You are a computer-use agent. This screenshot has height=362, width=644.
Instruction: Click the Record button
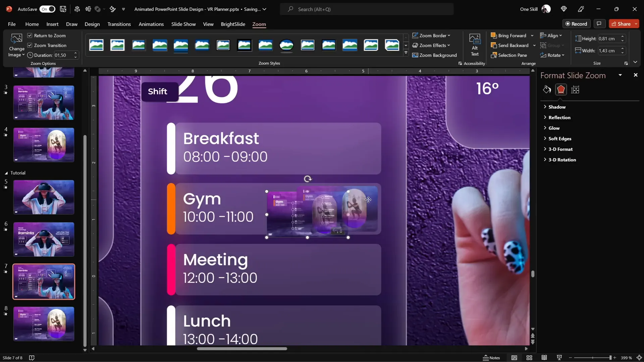[x=577, y=23]
